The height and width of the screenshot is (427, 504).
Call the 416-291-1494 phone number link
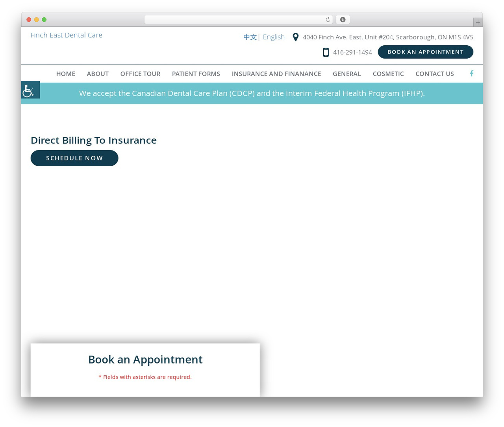coord(352,52)
